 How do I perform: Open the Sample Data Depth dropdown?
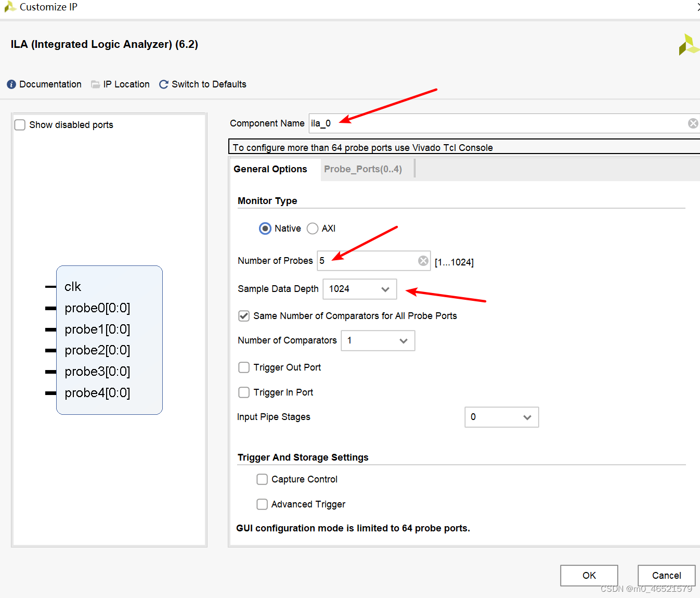[360, 289]
